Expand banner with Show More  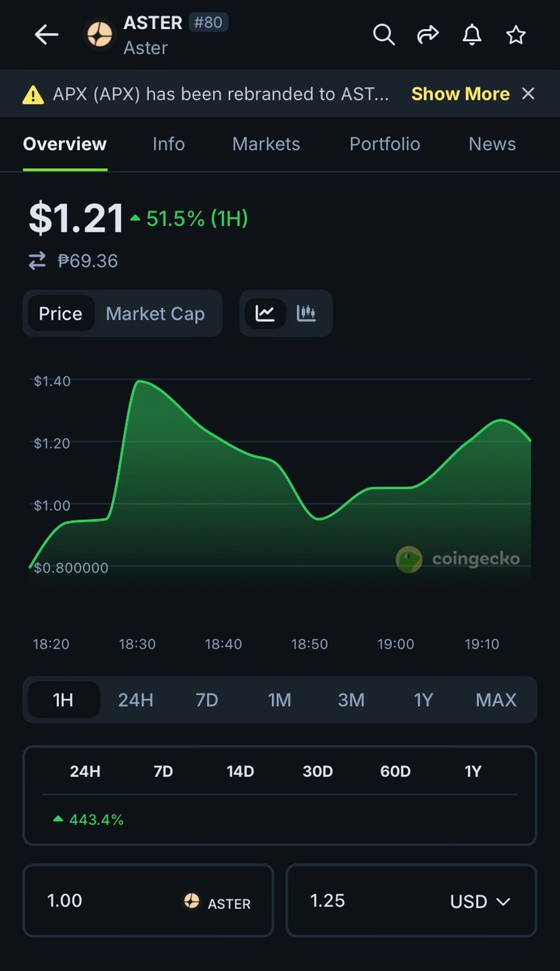coord(460,94)
